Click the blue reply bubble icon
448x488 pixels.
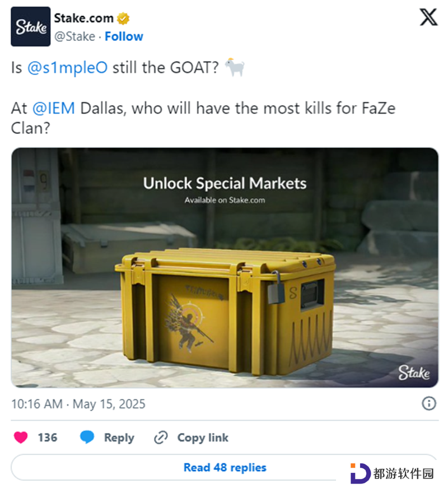point(87,437)
